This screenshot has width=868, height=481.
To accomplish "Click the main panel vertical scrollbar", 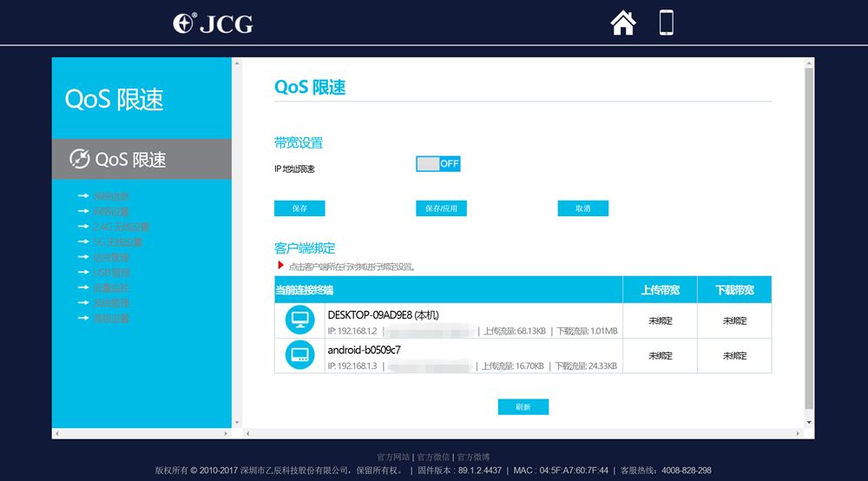I will [x=809, y=238].
